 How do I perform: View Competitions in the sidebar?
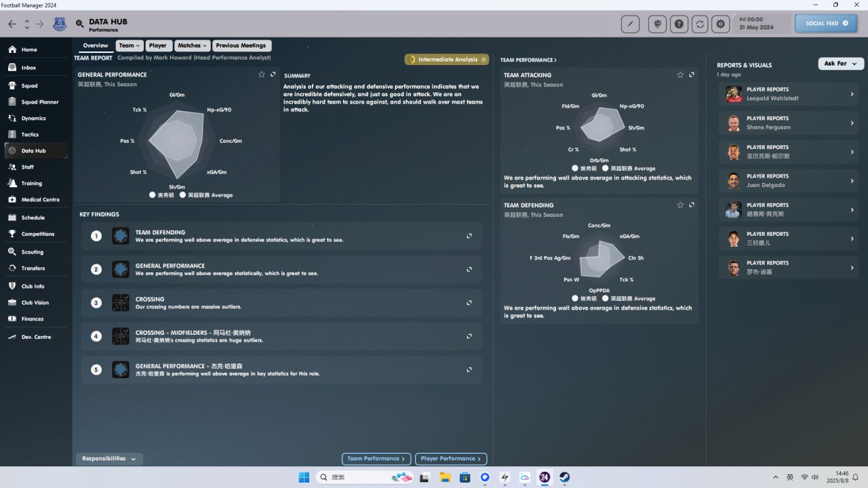(36, 234)
